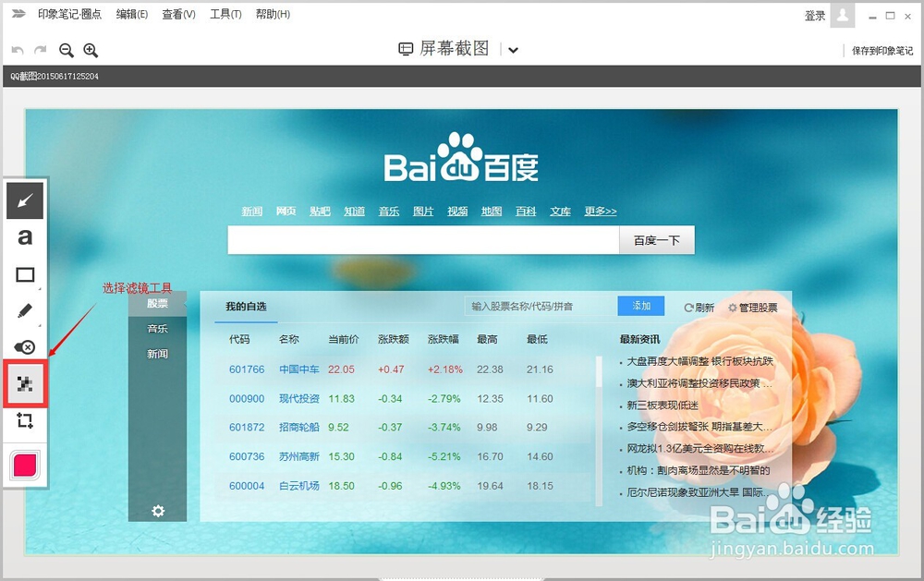Click stock name 白云机场
This screenshot has width=924, height=581.
[x=298, y=486]
